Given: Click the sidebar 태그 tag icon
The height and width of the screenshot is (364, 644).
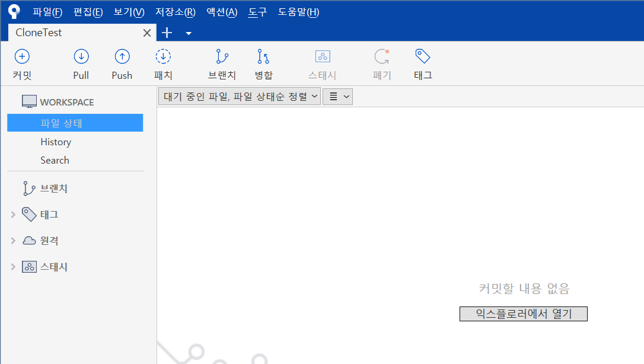Looking at the screenshot, I should click(29, 214).
